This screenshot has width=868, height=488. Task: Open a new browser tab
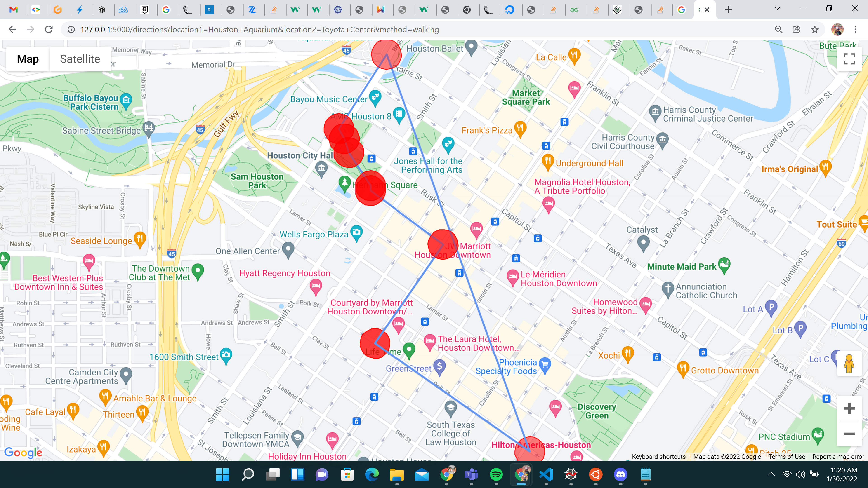728,10
